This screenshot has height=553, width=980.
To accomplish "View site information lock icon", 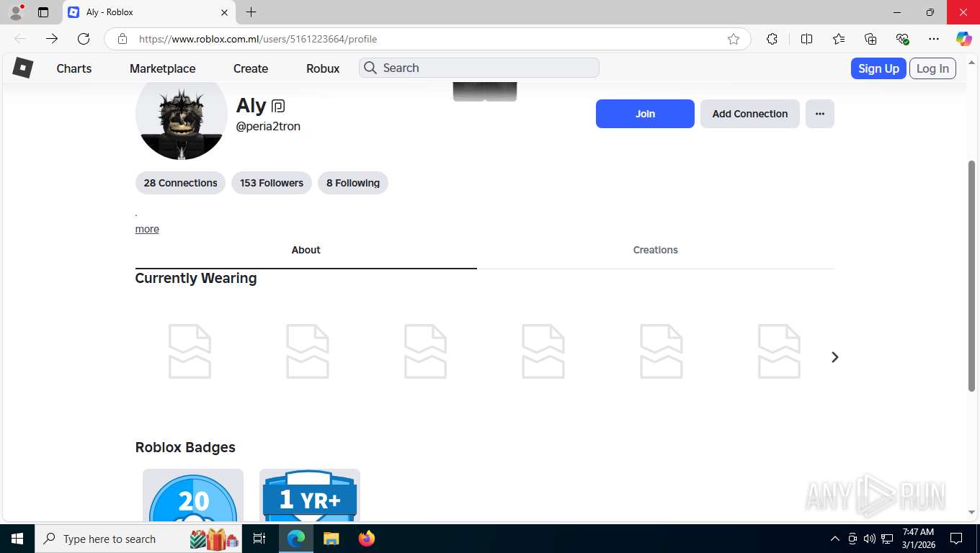I will [x=122, y=39].
